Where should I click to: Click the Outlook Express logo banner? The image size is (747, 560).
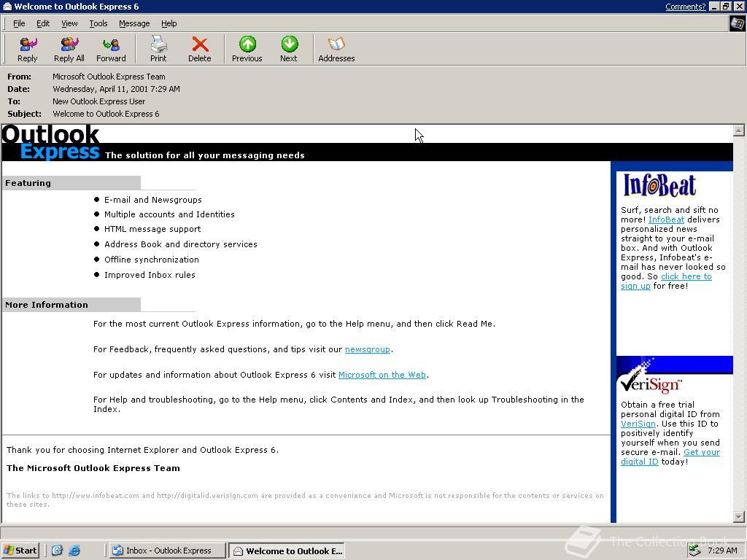[x=51, y=142]
